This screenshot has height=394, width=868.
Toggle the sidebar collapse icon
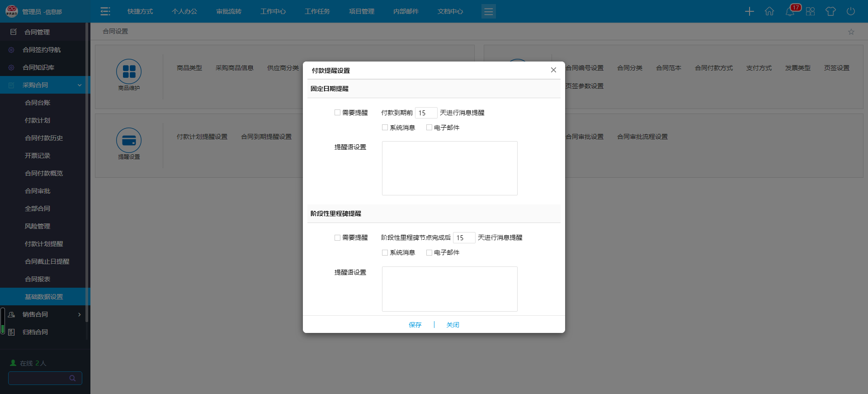point(105,11)
